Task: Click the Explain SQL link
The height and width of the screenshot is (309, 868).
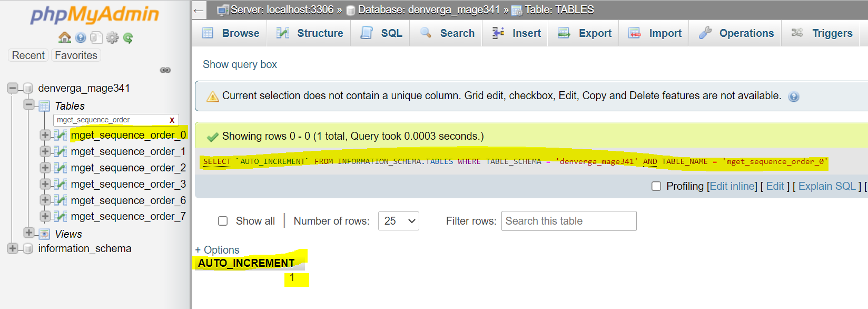Action: tap(827, 186)
